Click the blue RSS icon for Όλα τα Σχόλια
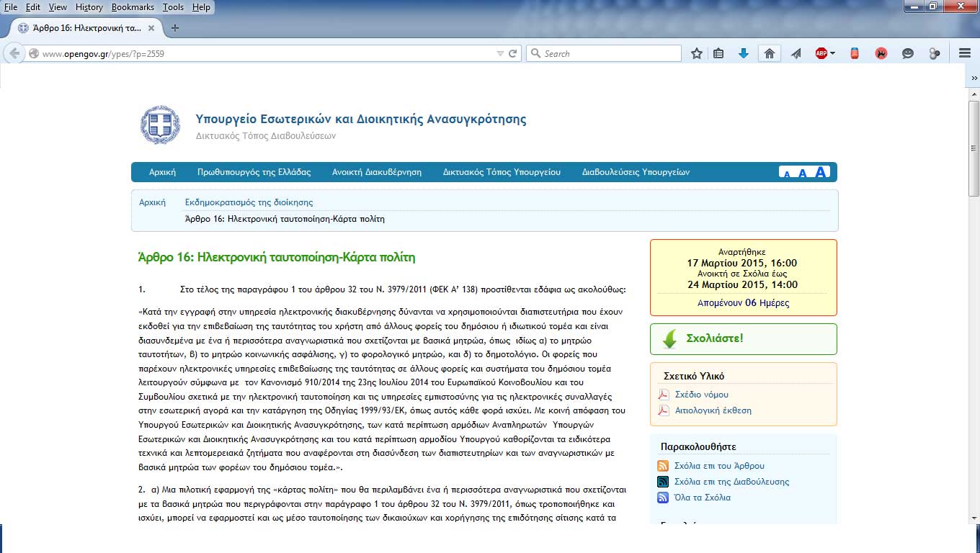Viewport: 980px width, 553px height. (x=663, y=498)
